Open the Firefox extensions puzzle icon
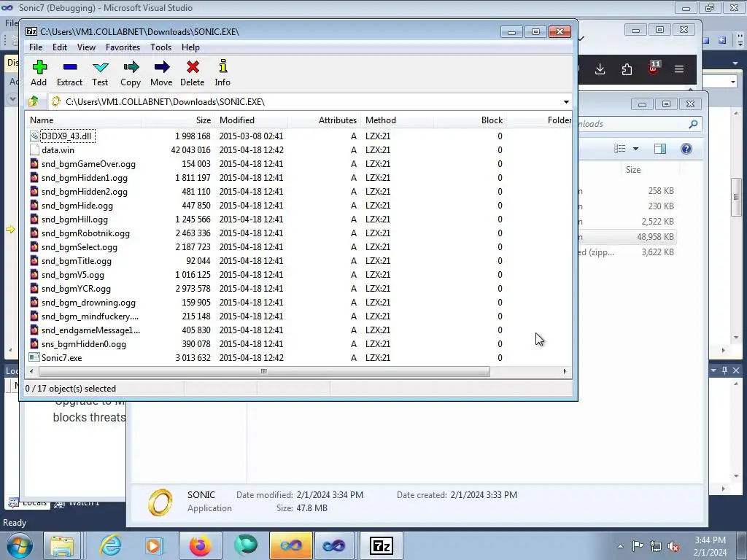The image size is (747, 560). point(627,69)
